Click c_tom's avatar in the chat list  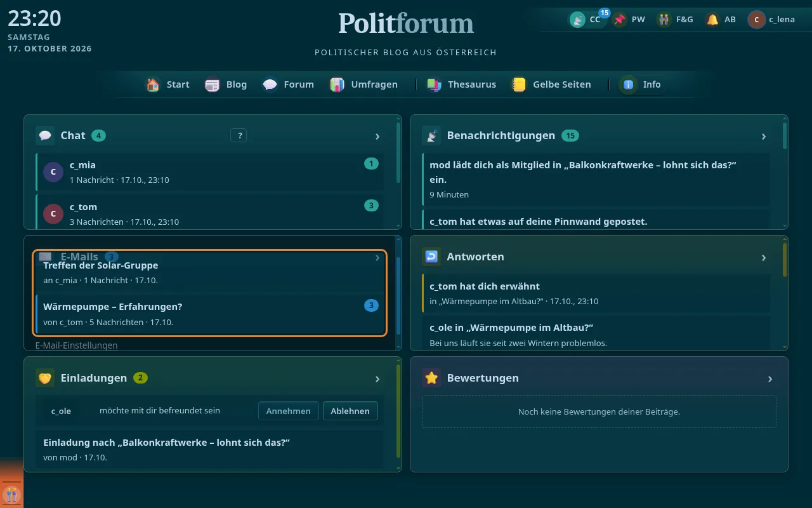[x=53, y=214]
